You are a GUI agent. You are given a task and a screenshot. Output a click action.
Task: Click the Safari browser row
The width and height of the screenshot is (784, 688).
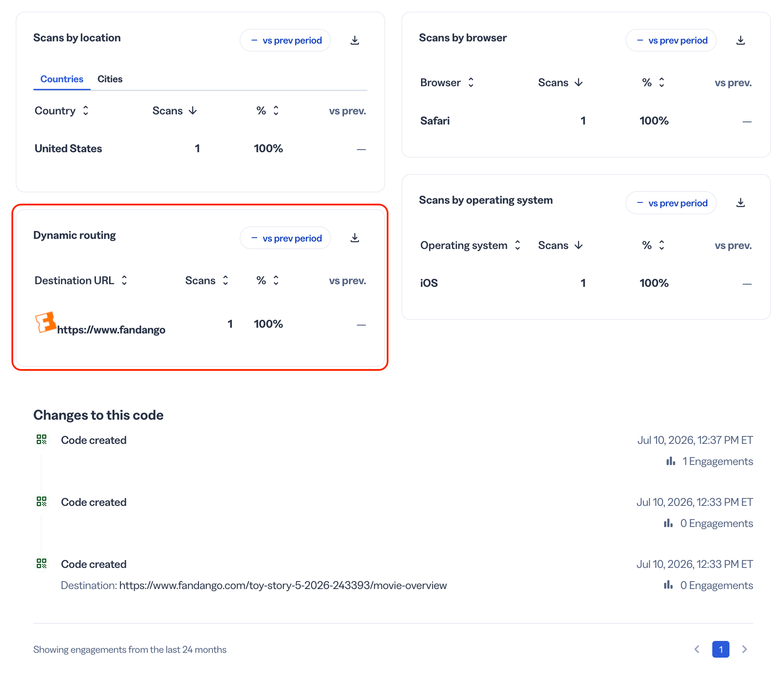tap(586, 121)
